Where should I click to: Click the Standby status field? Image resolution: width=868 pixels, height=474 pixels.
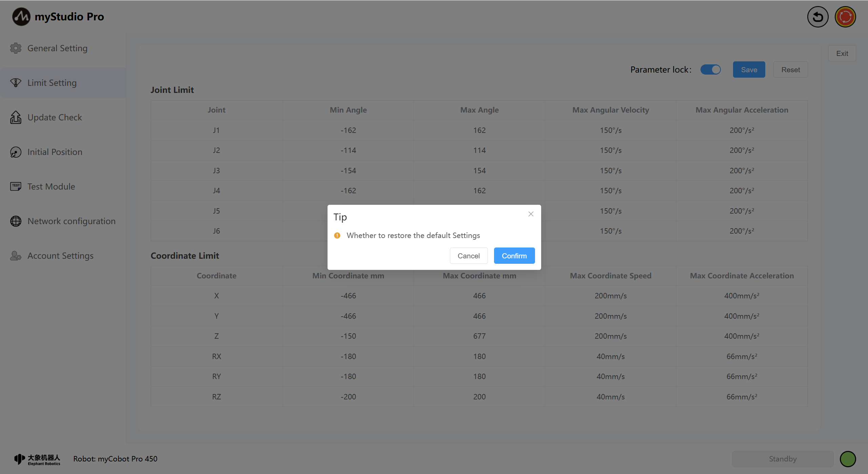tap(783, 459)
